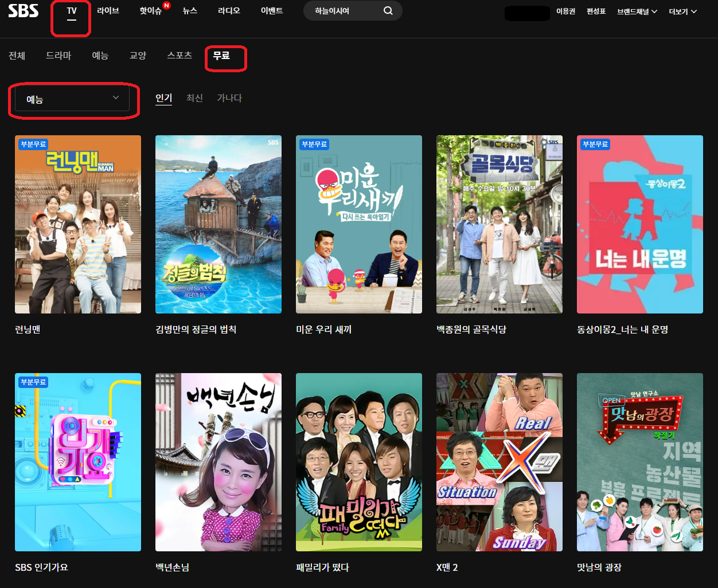The width and height of the screenshot is (718, 588).
Task: Expand the 브랜드채널 dropdown
Action: [637, 11]
